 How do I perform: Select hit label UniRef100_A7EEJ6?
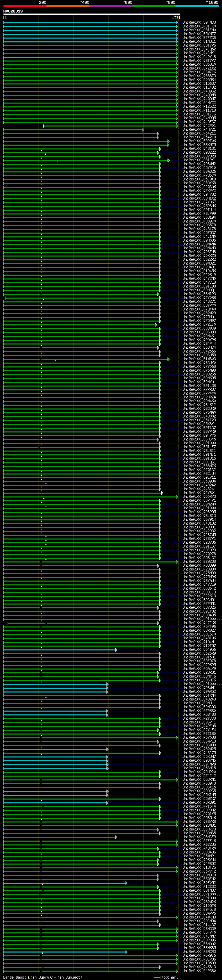[199, 841]
